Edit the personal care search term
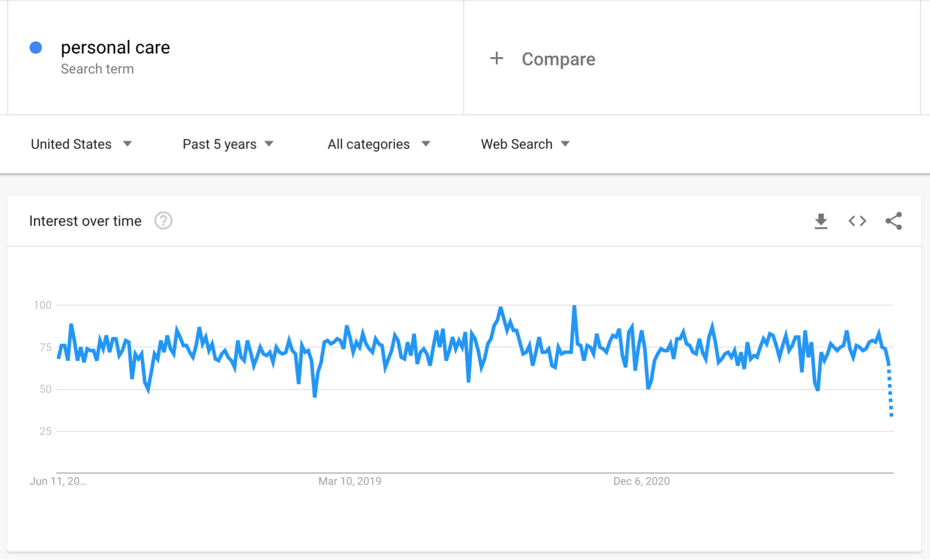The image size is (930, 560). pyautogui.click(x=115, y=47)
